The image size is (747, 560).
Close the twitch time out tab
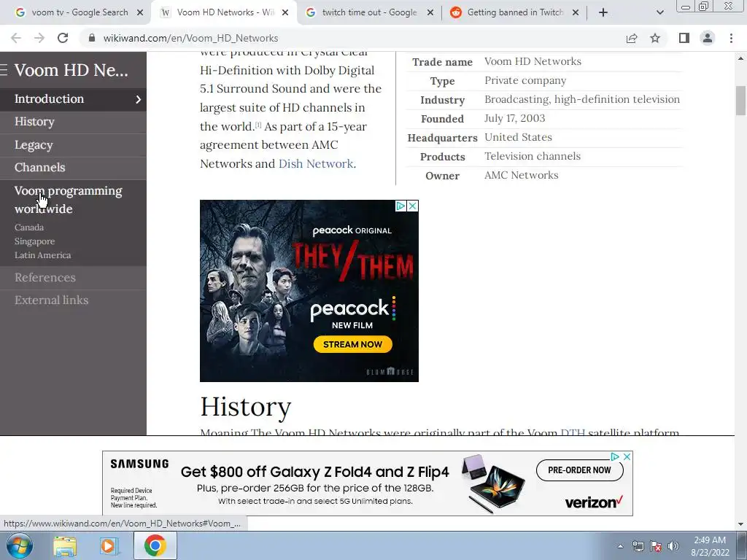(430, 13)
